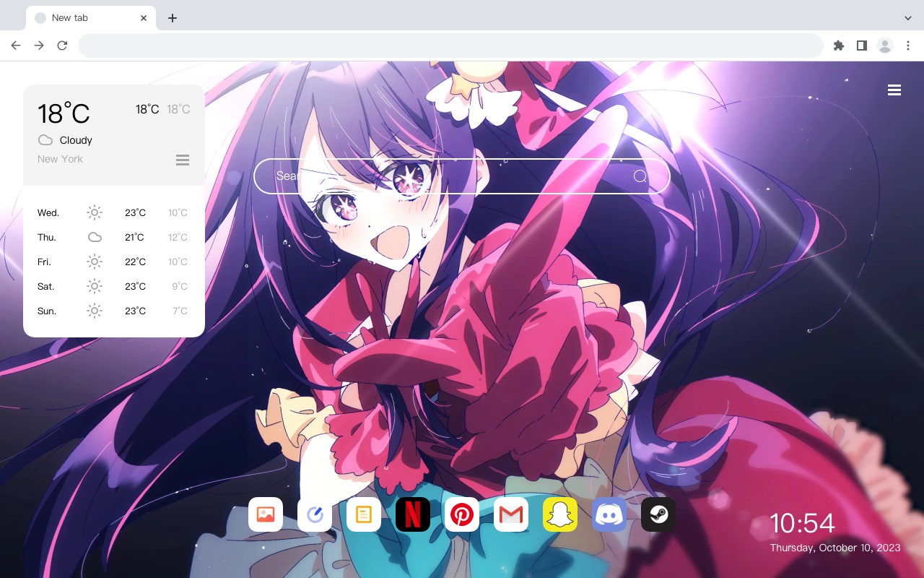Image resolution: width=924 pixels, height=578 pixels.
Task: Click the 10:54 clock display
Action: [x=802, y=523]
